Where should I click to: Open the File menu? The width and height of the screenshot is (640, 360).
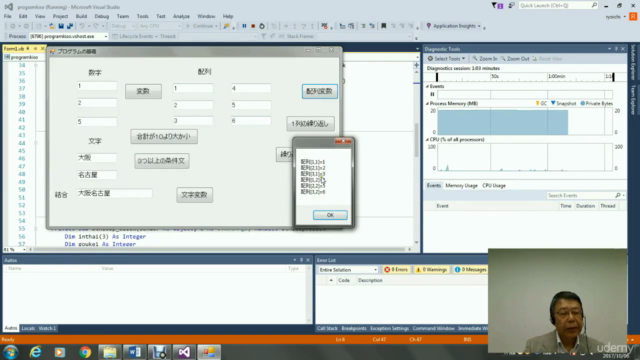click(7, 16)
